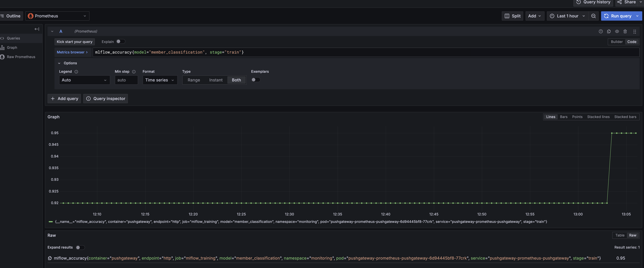The width and height of the screenshot is (644, 268).
Task: Collapse query row A chevron
Action: (52, 32)
